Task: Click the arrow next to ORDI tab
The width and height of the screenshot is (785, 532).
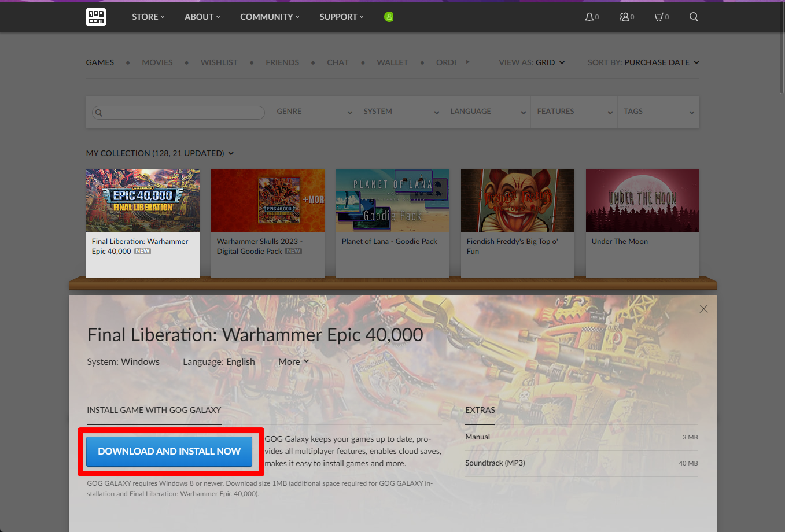Action: [468, 62]
